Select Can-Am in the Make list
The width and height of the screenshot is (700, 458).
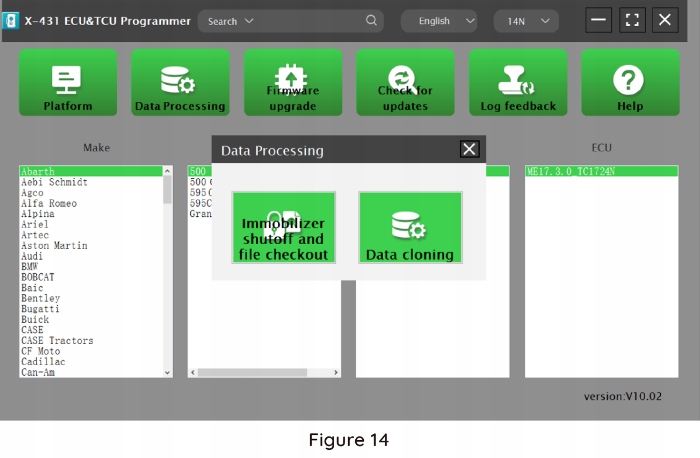[91, 372]
